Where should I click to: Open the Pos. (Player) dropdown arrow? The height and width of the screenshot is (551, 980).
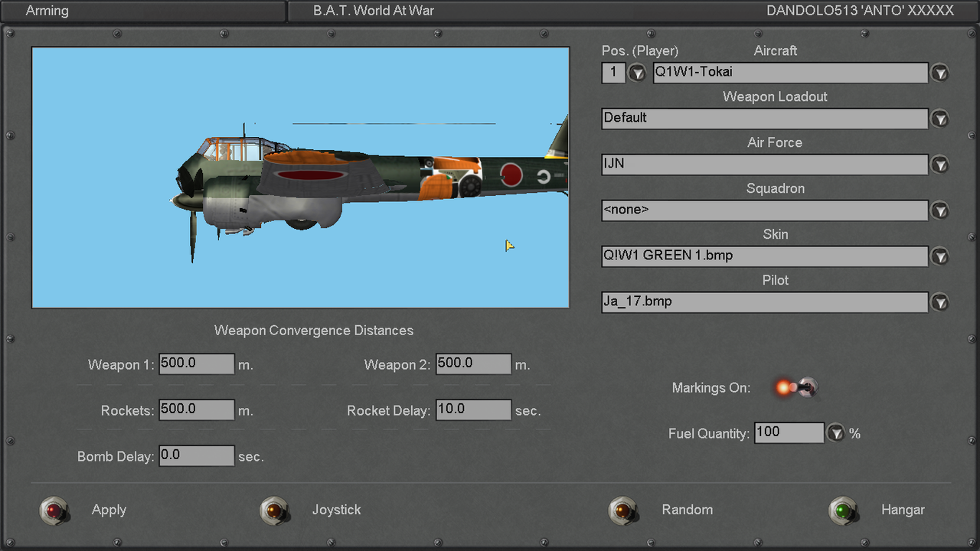(x=637, y=73)
